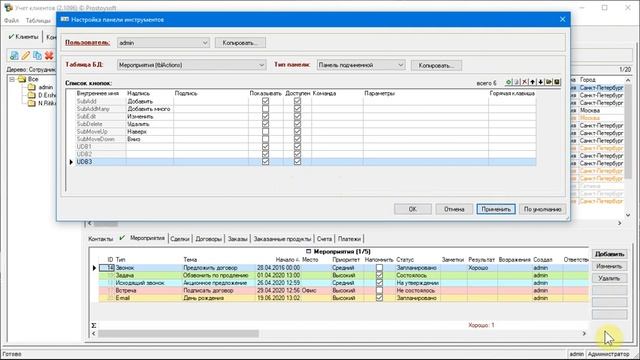Click the Исходящий звонок row in the grid
The width and height of the screenshot is (640, 360).
pyautogui.click(x=343, y=283)
